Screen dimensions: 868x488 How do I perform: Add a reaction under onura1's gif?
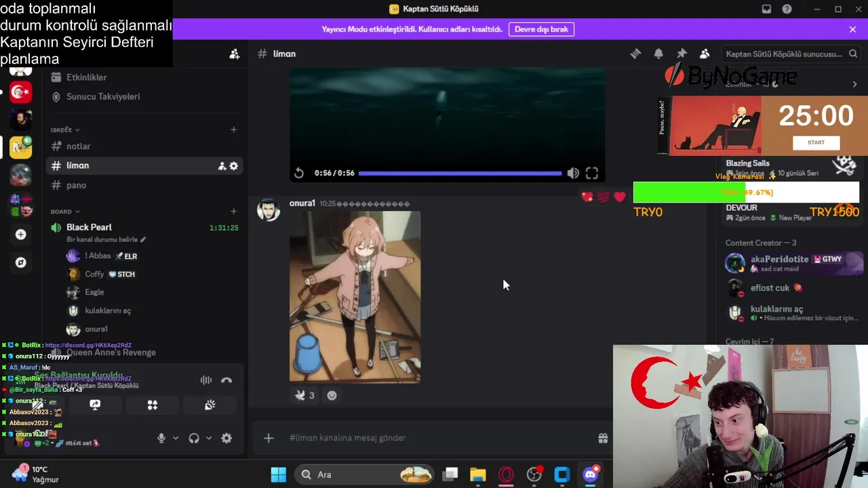click(x=332, y=395)
